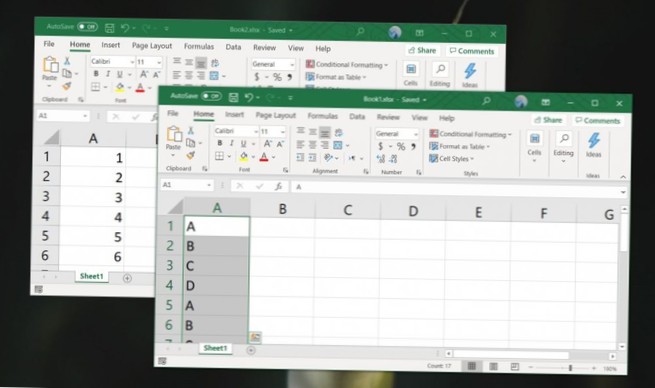Undo last action in Book1 window
The width and height of the screenshot is (655, 388).
click(x=249, y=97)
